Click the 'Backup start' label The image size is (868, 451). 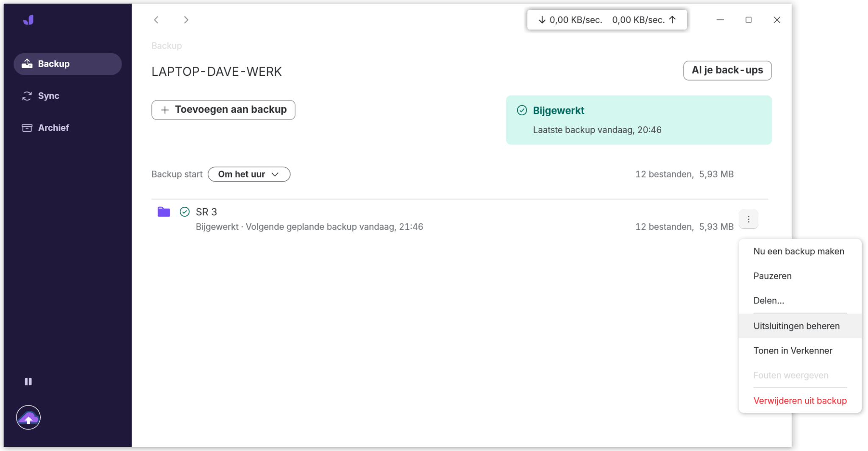click(177, 174)
